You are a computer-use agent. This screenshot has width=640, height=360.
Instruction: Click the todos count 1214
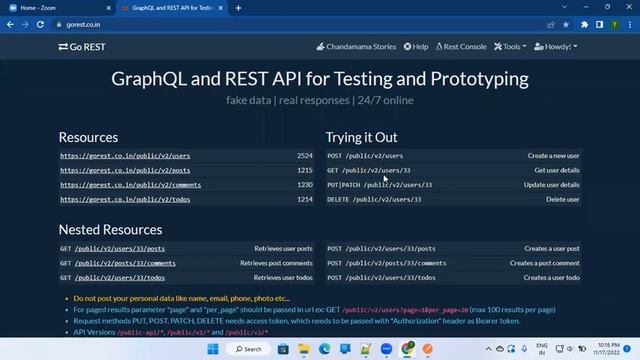point(305,199)
